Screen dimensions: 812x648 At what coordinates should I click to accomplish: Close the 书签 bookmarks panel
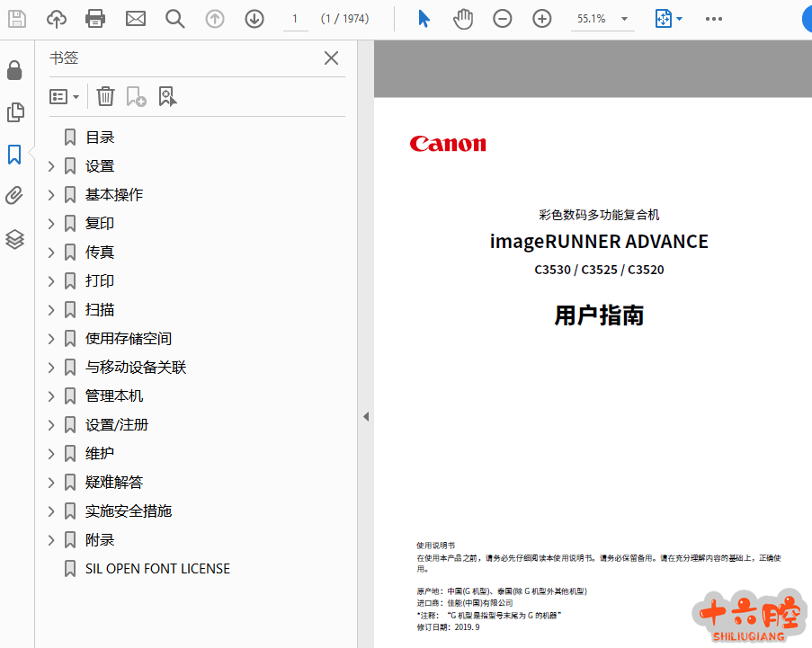pyautogui.click(x=331, y=58)
